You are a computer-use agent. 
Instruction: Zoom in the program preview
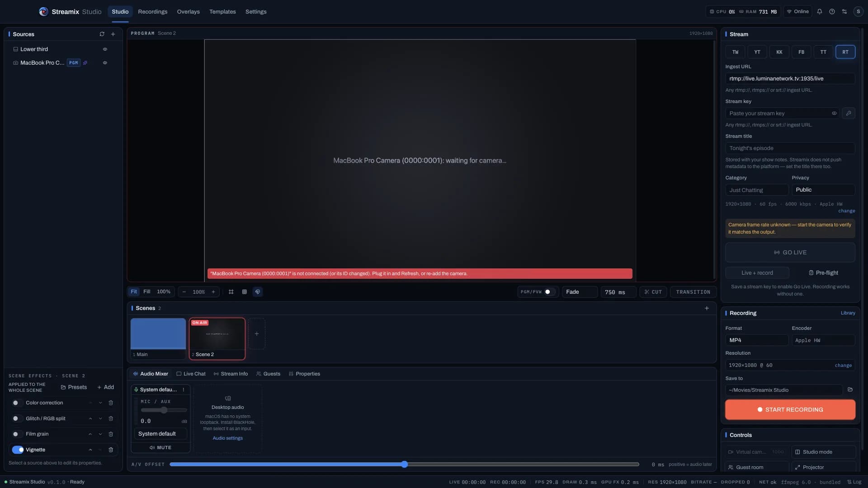[x=213, y=292]
